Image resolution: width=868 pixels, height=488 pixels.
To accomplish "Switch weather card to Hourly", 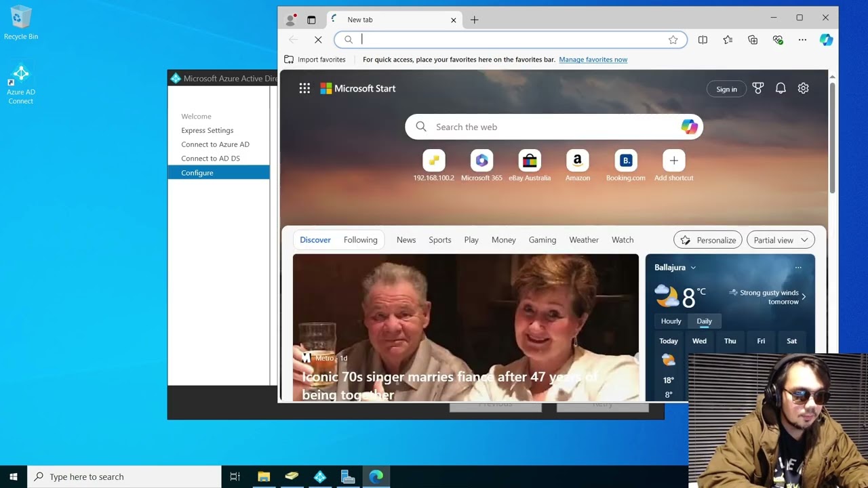I will [x=671, y=321].
